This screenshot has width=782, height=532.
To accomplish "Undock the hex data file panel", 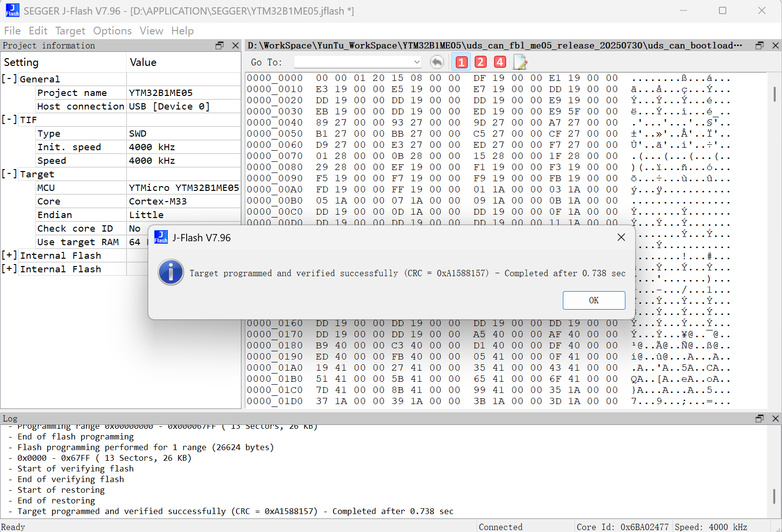I will (x=760, y=46).
